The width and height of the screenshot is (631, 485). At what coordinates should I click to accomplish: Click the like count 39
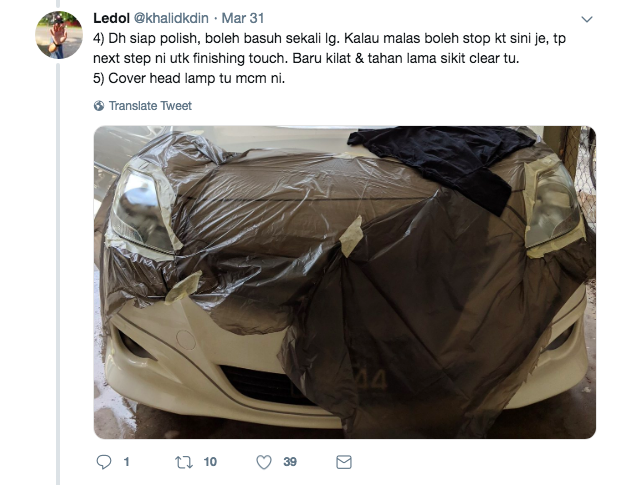tap(290, 462)
